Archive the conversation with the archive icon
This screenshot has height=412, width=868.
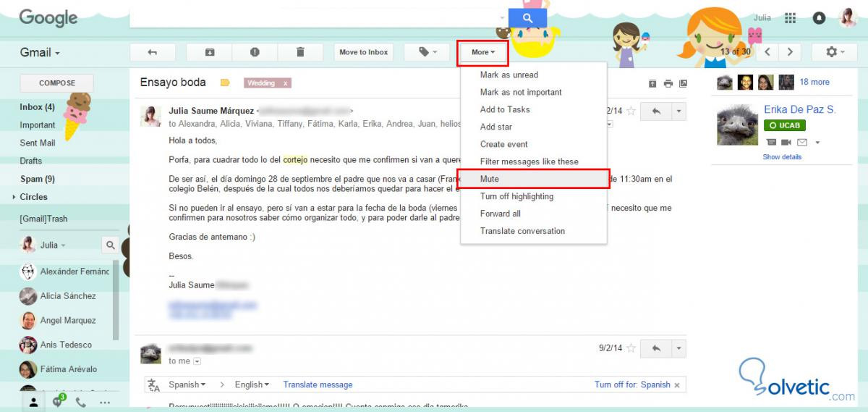tap(210, 52)
